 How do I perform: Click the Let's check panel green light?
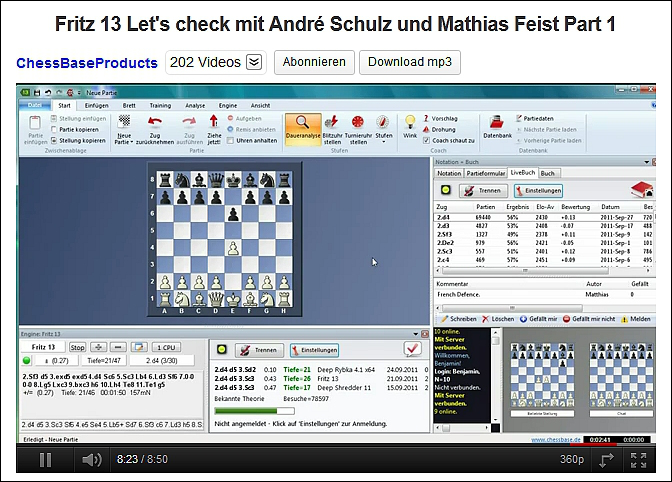tap(222, 349)
